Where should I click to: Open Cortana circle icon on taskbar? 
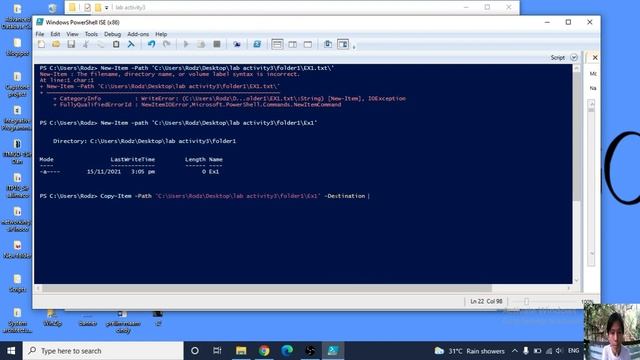(195, 351)
